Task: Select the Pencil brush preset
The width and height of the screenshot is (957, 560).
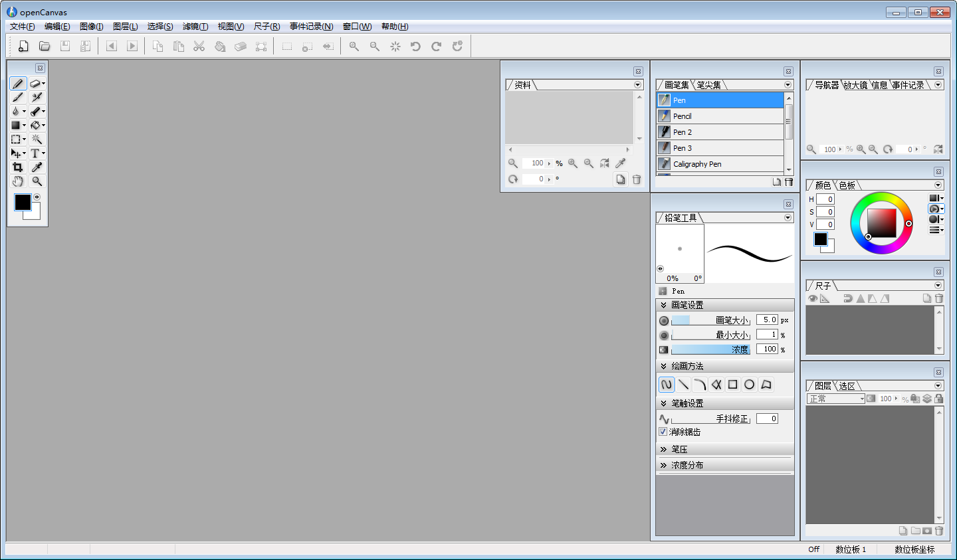Action: (x=720, y=116)
